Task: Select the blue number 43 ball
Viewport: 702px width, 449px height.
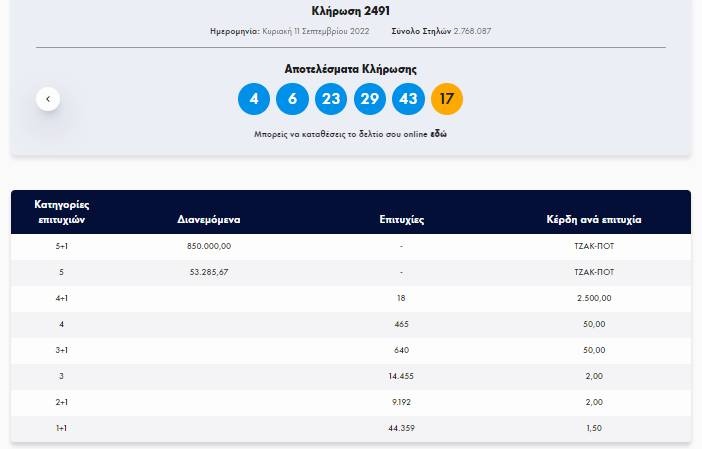Action: (408, 100)
